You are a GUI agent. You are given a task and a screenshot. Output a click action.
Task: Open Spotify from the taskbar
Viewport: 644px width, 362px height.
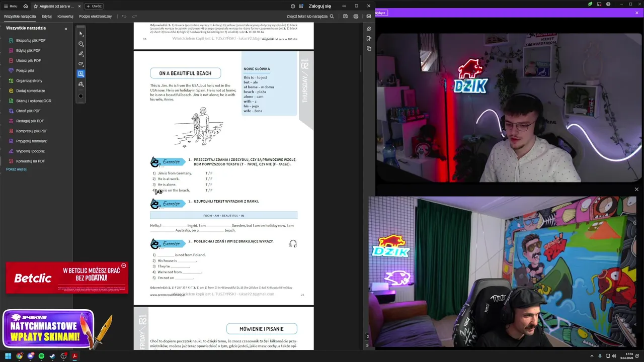point(41,356)
